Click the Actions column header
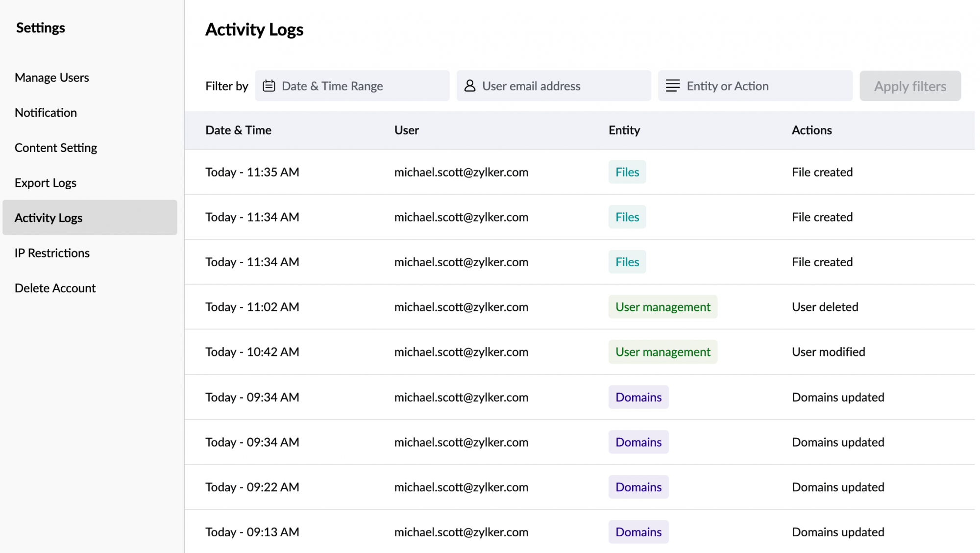Image resolution: width=980 pixels, height=553 pixels. pos(811,130)
